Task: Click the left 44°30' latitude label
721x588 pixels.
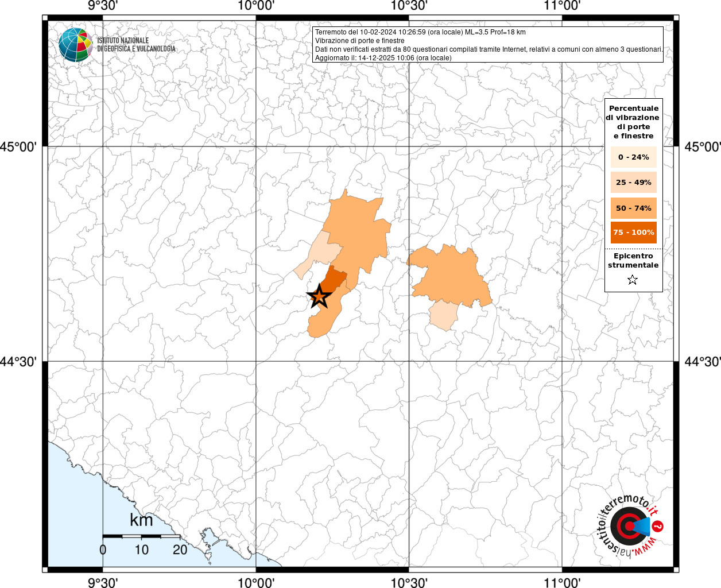Action: (x=18, y=361)
